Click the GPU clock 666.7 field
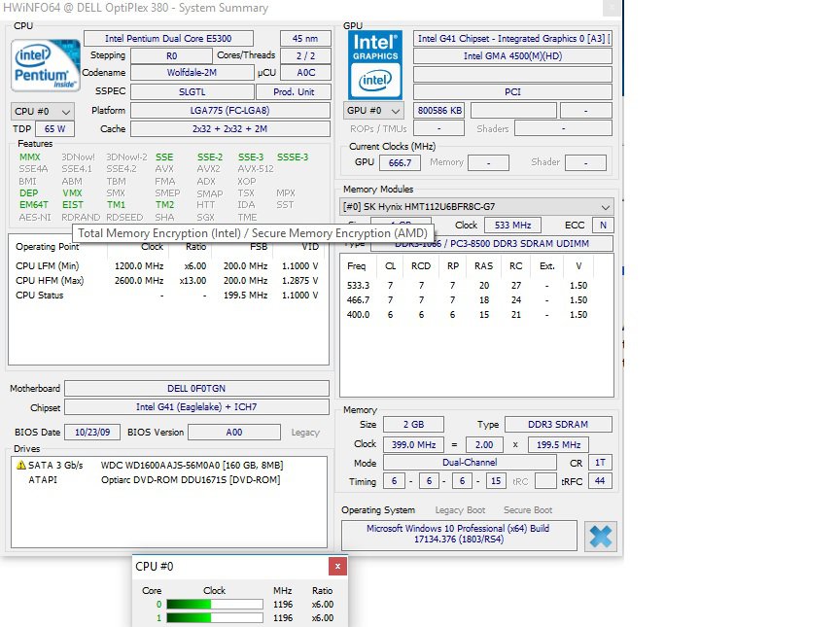Image resolution: width=840 pixels, height=627 pixels. 401,162
